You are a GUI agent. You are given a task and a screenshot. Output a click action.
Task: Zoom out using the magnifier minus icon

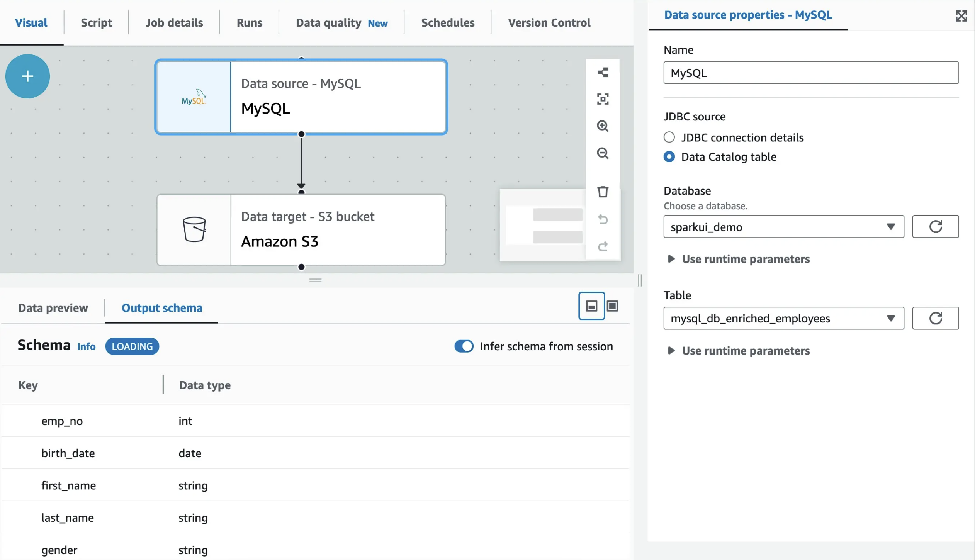coord(603,153)
